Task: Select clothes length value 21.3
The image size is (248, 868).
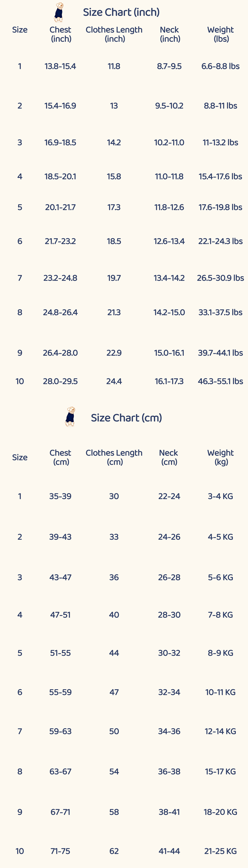Action: (114, 312)
